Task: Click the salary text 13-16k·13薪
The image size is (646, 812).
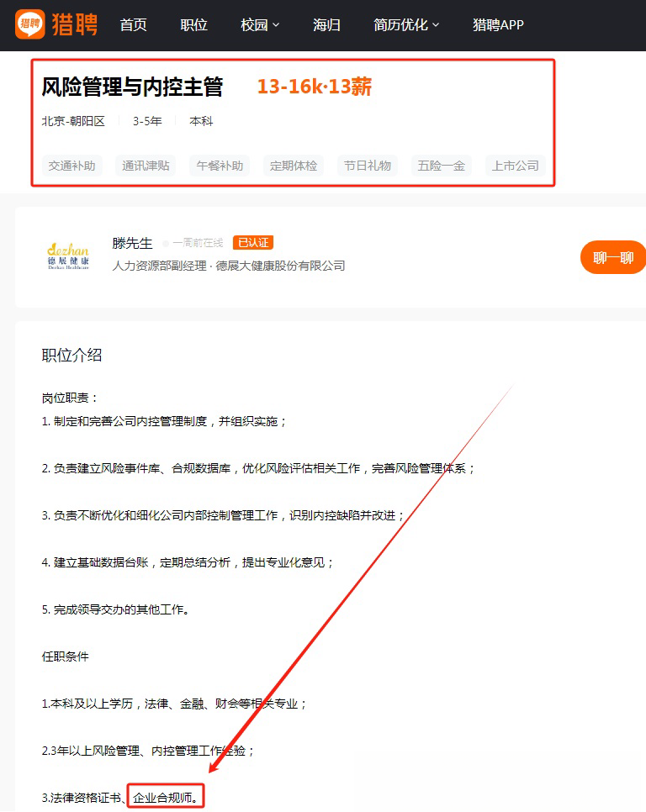Action: tap(315, 87)
